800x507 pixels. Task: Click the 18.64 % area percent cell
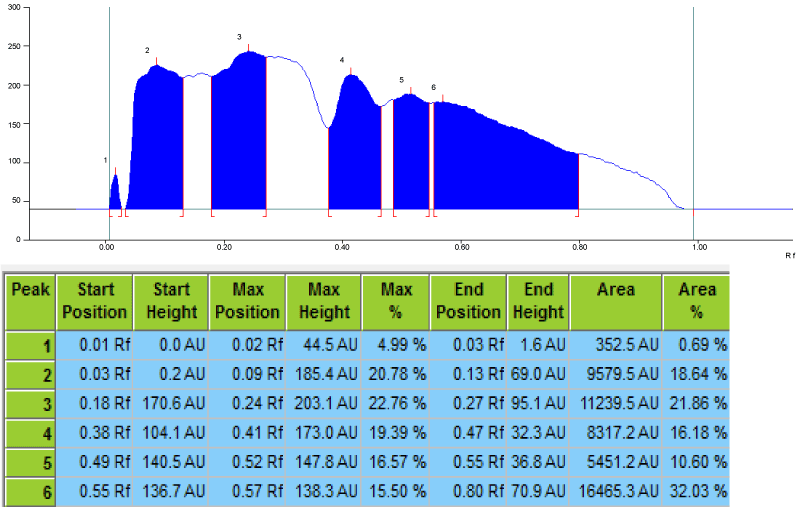click(x=696, y=374)
